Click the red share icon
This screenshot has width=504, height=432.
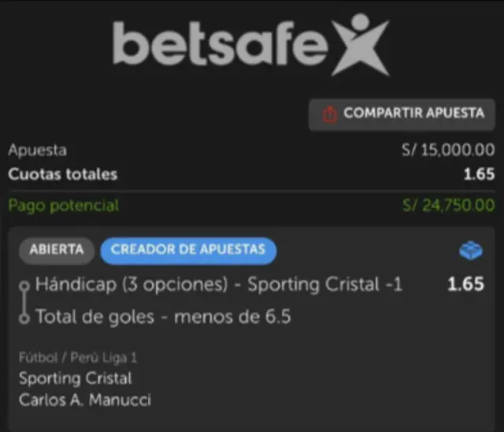[330, 114]
